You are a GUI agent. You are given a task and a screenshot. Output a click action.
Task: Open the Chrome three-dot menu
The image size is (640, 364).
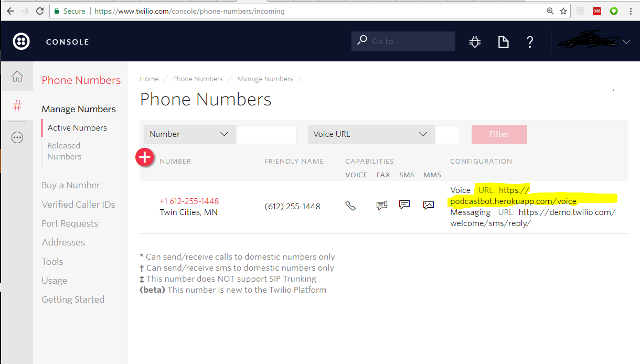coord(631,11)
